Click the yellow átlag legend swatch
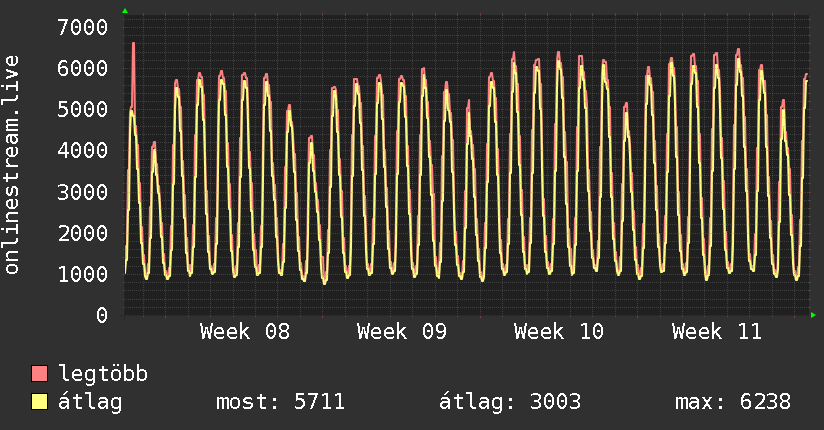Image resolution: width=824 pixels, height=430 pixels. [x=40, y=403]
